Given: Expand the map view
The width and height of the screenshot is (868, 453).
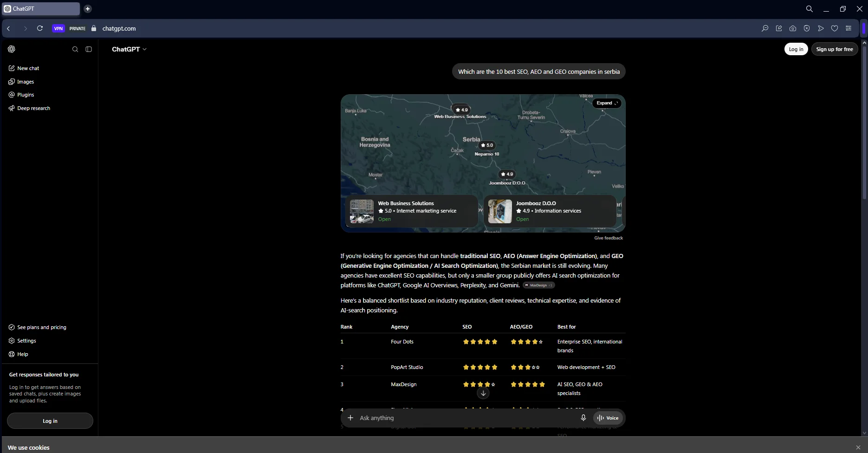Looking at the screenshot, I should point(607,103).
